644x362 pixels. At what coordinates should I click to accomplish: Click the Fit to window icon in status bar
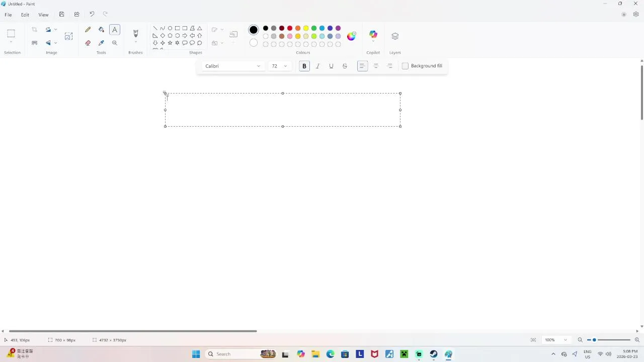tap(533, 340)
